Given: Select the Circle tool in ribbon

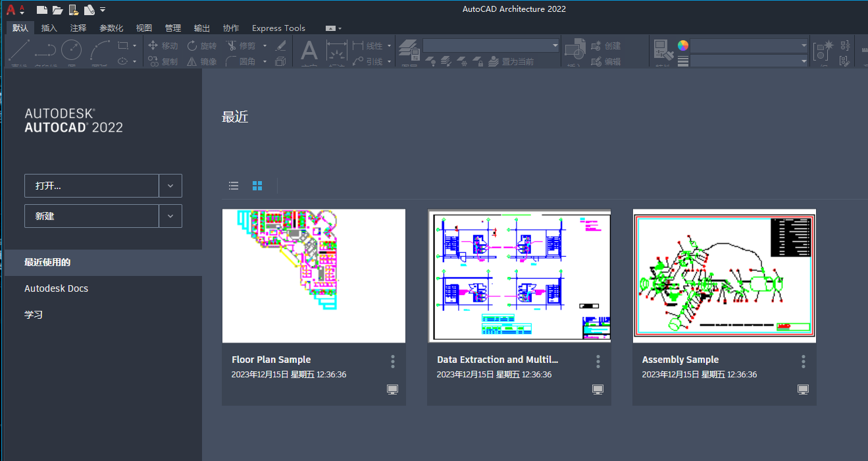Looking at the screenshot, I should click(71, 50).
